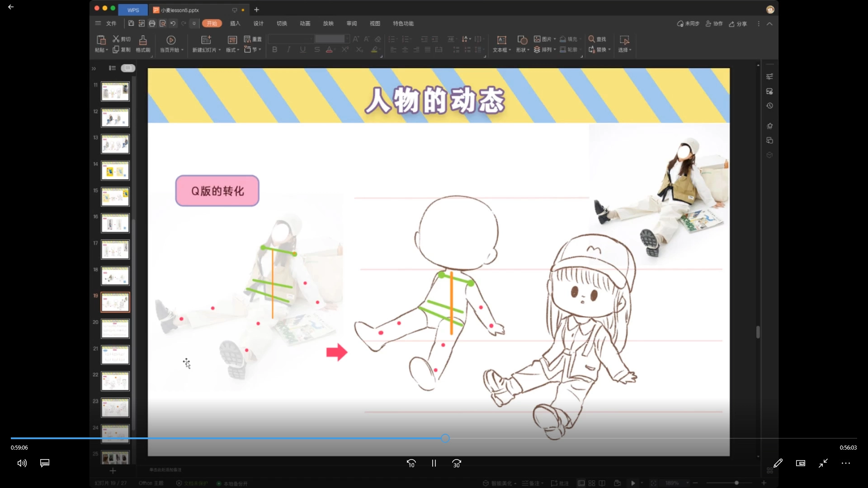
Task: Start slideshow from current slide icon
Action: [171, 40]
